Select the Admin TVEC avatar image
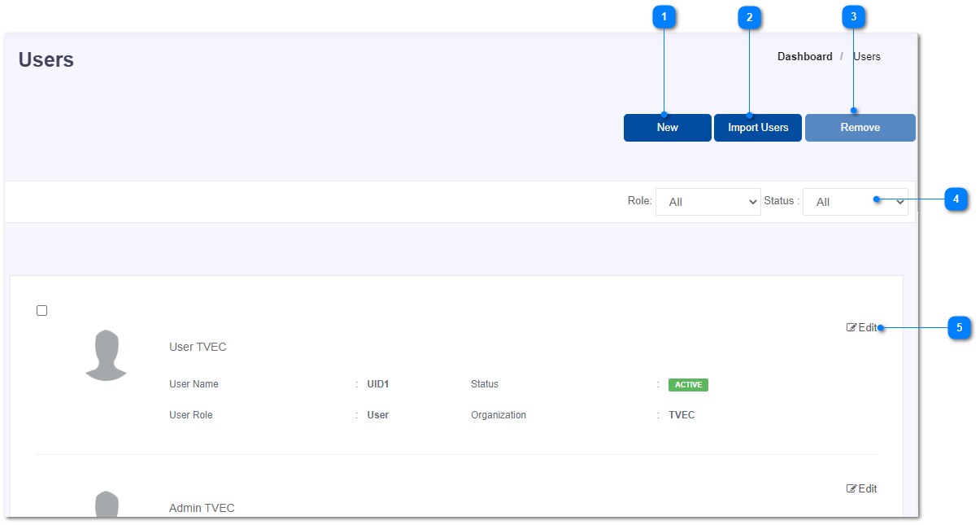Image resolution: width=980 pixels, height=525 pixels. click(106, 505)
